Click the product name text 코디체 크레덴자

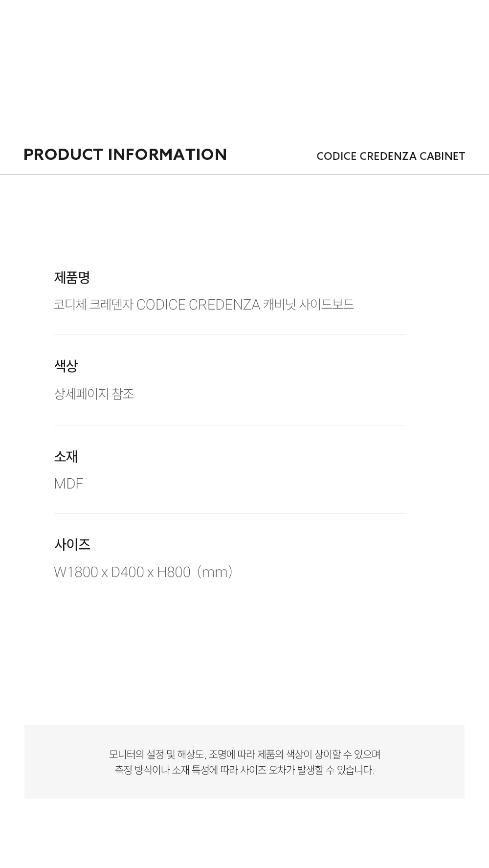93,305
